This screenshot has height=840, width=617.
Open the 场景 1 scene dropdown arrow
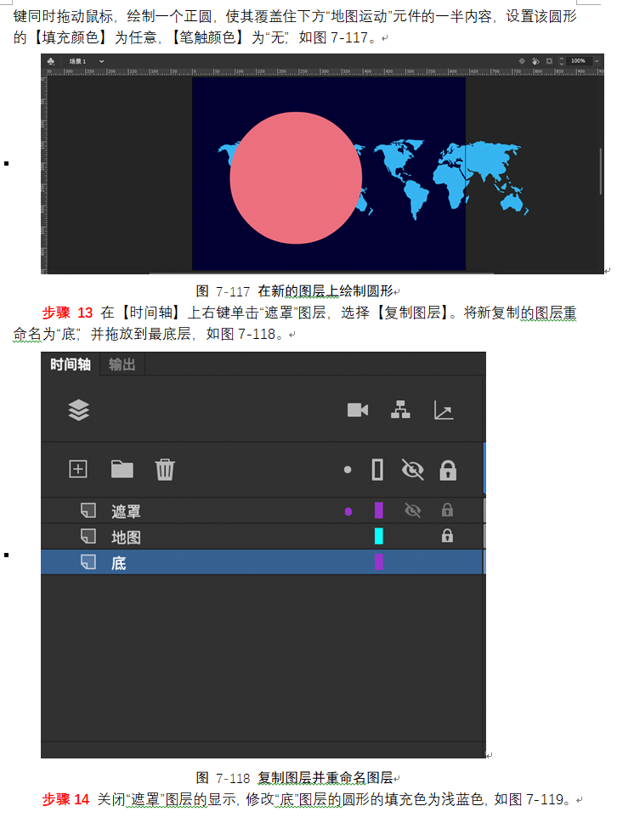[101, 61]
